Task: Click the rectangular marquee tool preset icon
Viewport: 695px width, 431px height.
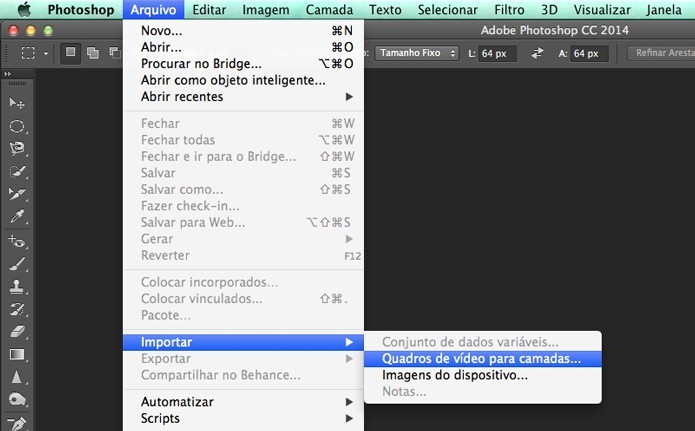Action: point(28,53)
